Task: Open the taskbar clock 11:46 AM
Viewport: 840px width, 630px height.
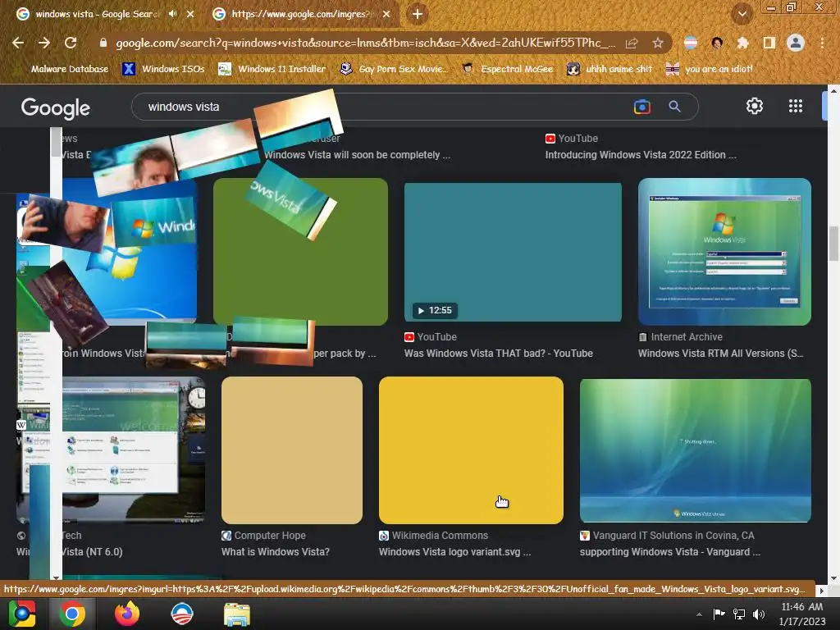Action: (x=802, y=614)
